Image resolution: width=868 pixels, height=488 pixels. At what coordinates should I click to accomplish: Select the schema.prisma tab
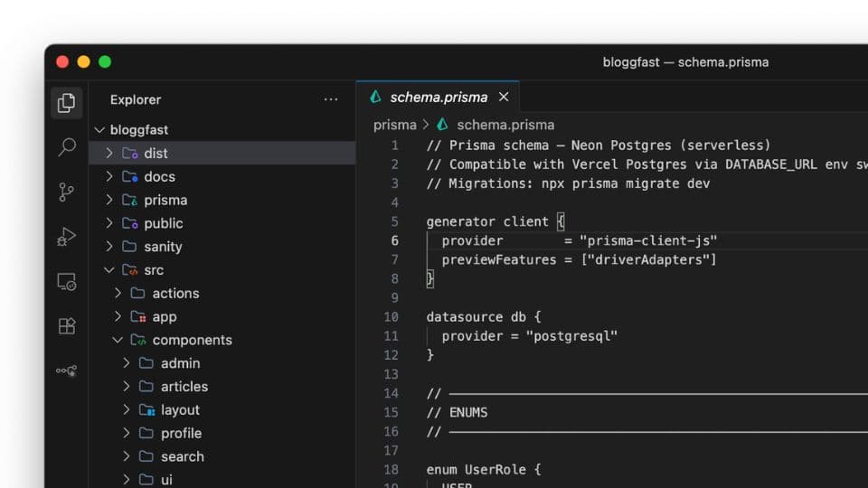(438, 97)
